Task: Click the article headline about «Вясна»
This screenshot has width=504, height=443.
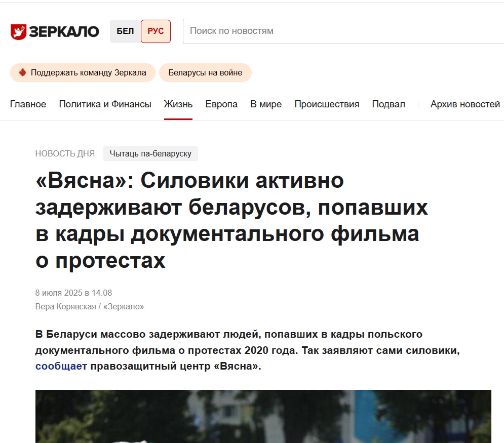Action: point(231,220)
